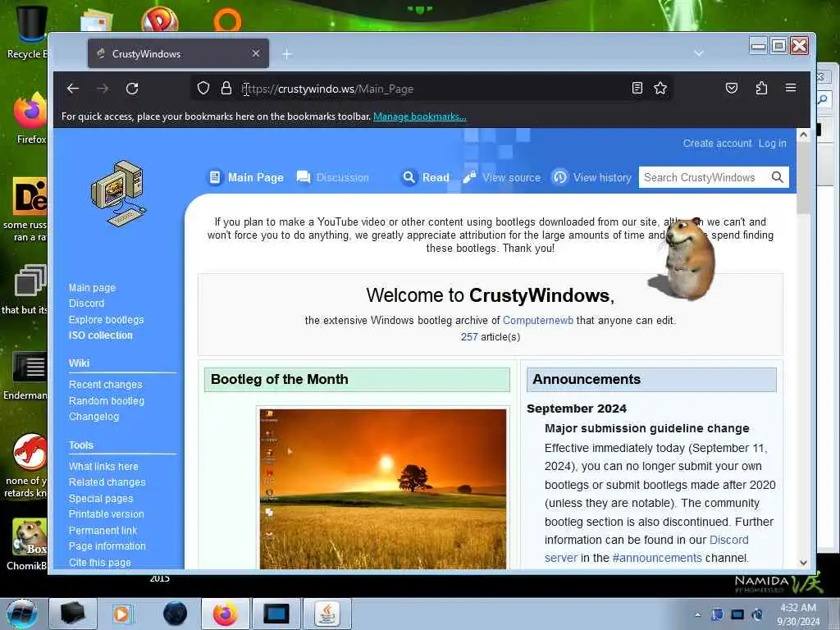Show hidden system tray icons arrow
The width and height of the screenshot is (840, 630).
(x=697, y=614)
